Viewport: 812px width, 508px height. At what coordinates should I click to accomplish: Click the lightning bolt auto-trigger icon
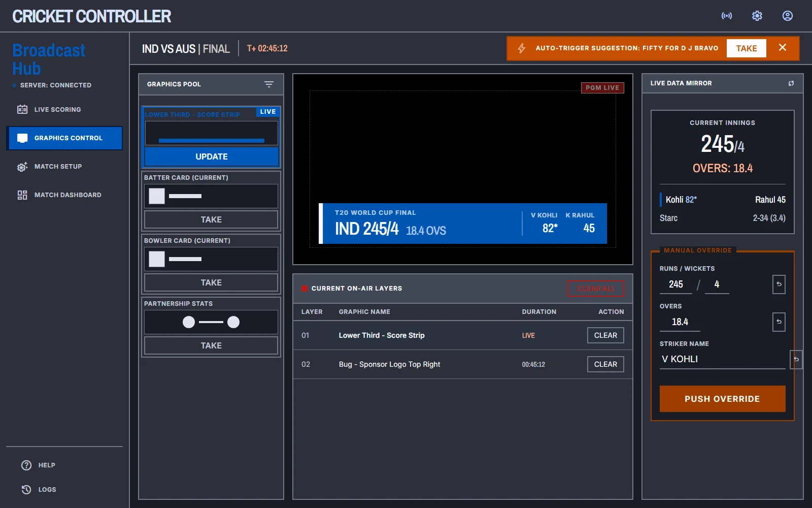click(521, 48)
